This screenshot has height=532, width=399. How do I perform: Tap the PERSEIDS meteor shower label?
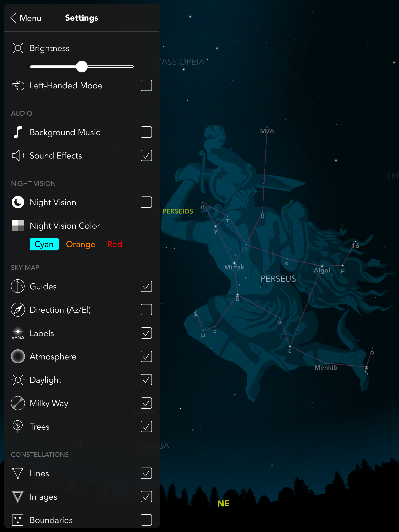click(178, 211)
